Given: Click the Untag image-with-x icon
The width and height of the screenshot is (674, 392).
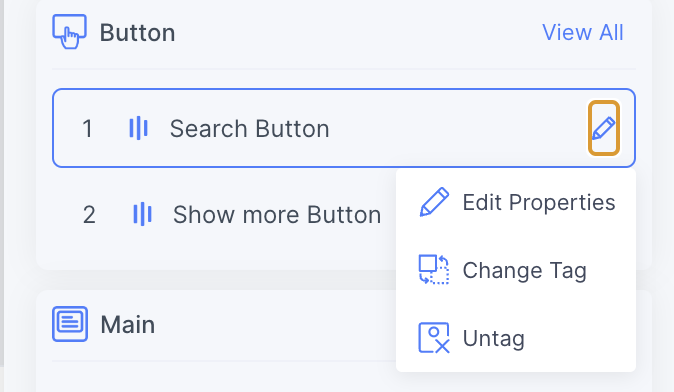Looking at the screenshot, I should pos(434,338).
